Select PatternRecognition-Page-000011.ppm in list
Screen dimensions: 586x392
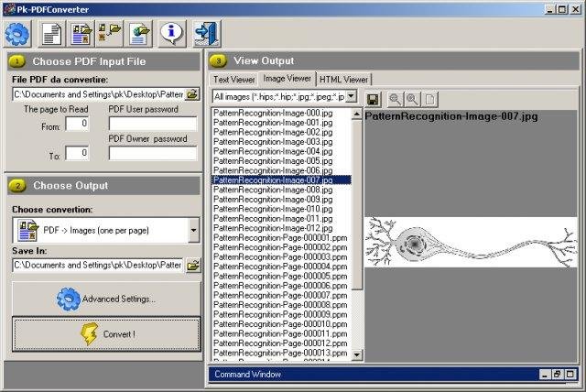point(281,333)
